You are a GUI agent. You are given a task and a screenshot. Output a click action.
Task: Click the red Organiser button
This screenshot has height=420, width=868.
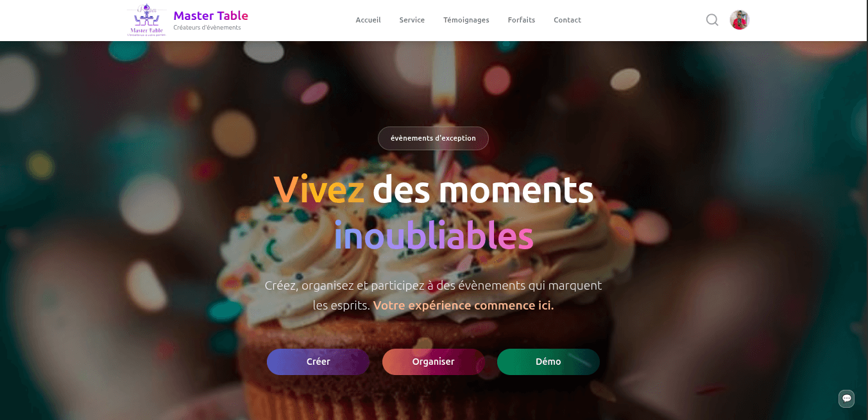(x=433, y=362)
